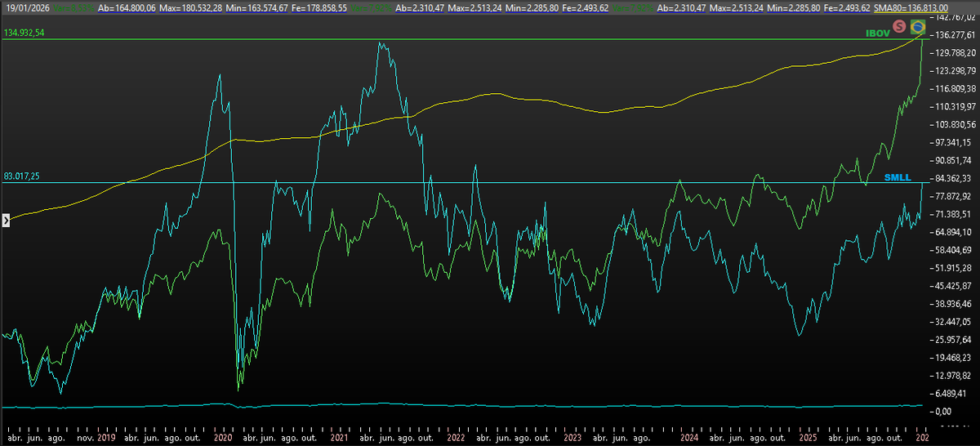Click the 83.017,25 horizontal line label
The width and height of the screenshot is (980, 446).
22,176
